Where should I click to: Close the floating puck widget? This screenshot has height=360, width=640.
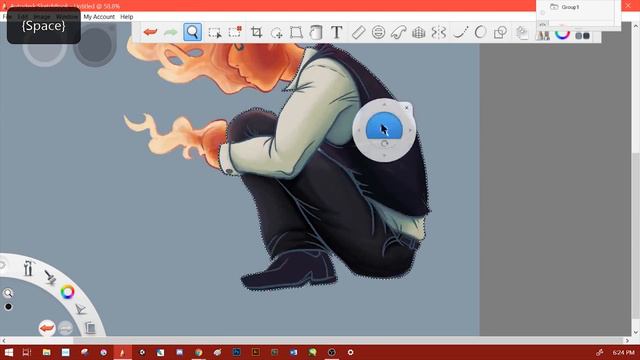[x=406, y=108]
